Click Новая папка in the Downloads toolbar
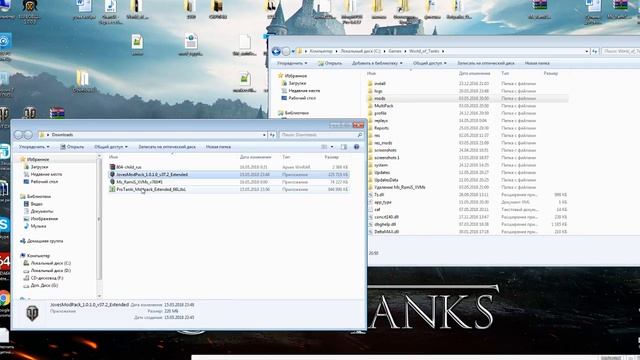Image resolution: width=640 pixels, height=360 pixels. pyautogui.click(x=218, y=147)
